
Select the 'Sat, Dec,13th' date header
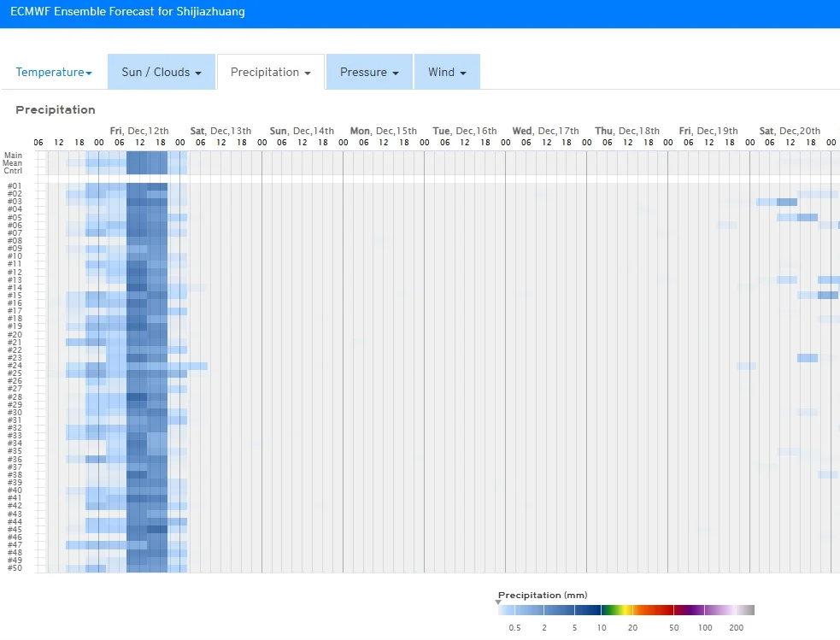[220, 131]
